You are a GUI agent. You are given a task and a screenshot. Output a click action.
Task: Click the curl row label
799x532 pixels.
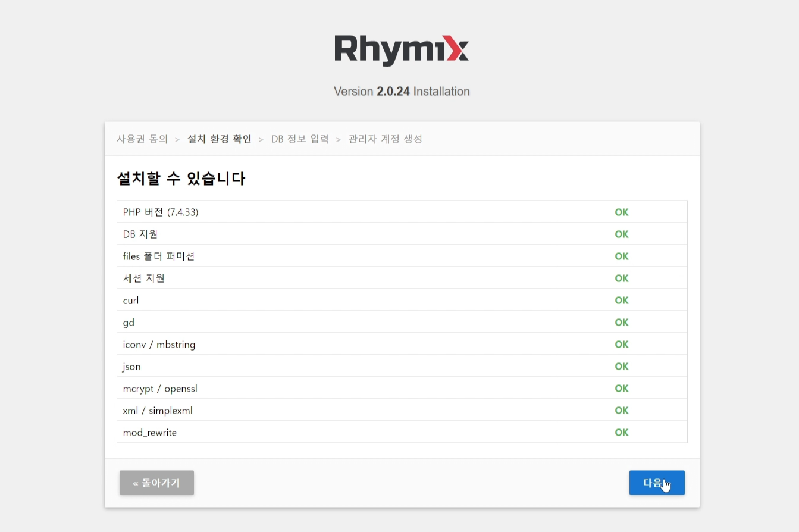(x=131, y=301)
